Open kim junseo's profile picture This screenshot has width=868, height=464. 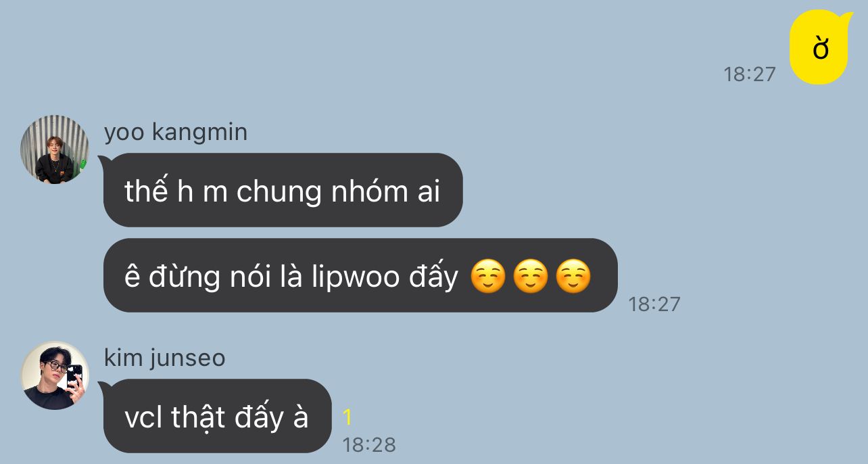(55, 375)
